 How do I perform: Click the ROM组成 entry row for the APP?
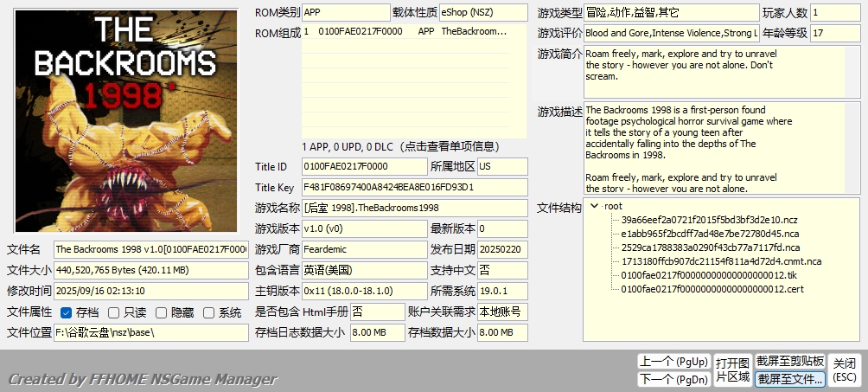point(412,31)
